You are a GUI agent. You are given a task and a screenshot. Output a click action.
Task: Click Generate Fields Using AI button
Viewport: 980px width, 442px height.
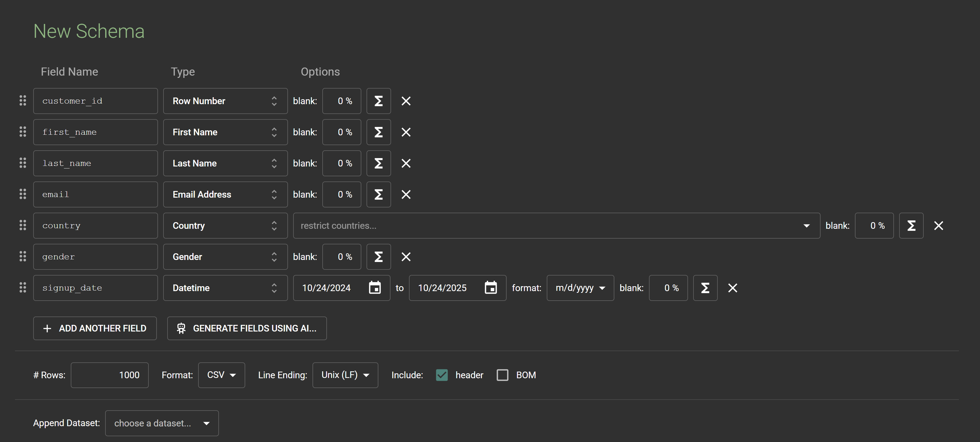pyautogui.click(x=247, y=328)
